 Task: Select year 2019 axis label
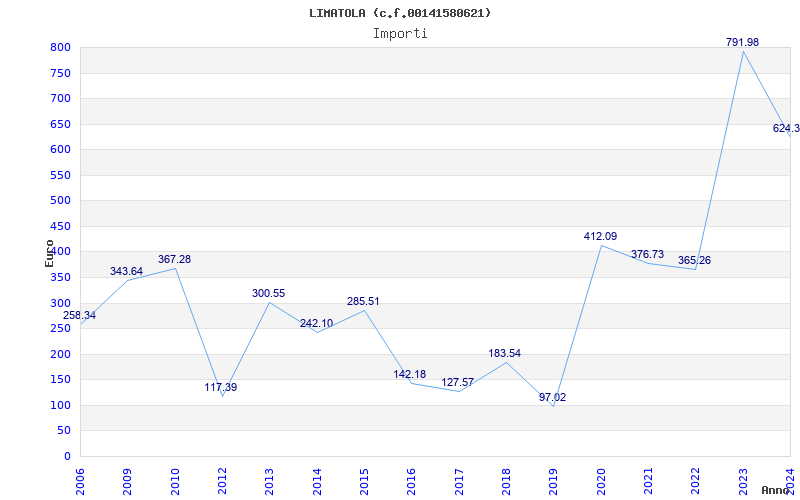click(554, 482)
